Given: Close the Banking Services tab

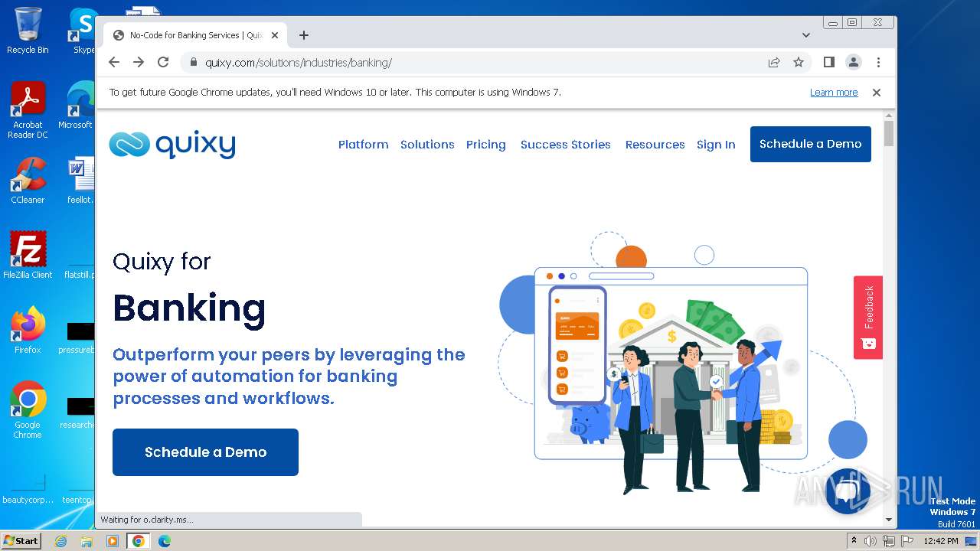Looking at the screenshot, I should [x=274, y=35].
